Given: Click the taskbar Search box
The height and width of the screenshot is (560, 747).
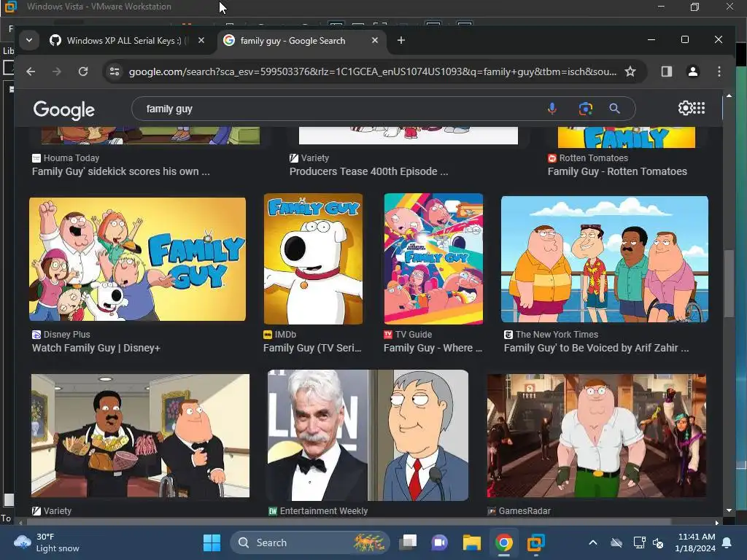Looking at the screenshot, I should (x=310, y=542).
